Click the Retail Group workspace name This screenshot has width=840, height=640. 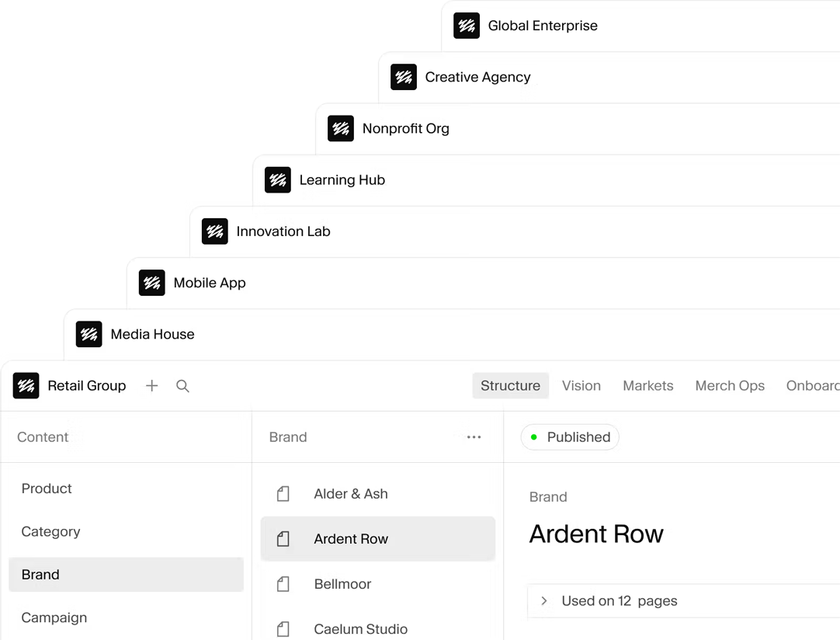click(87, 386)
